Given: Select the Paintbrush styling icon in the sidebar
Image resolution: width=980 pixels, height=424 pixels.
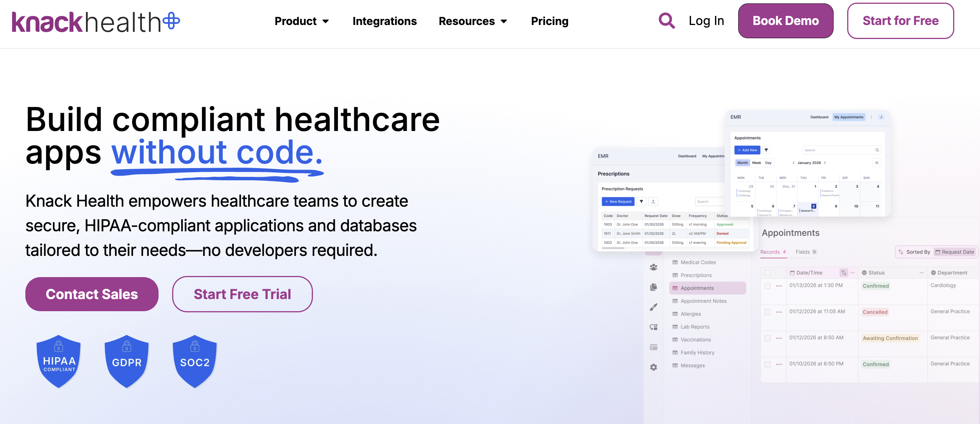Looking at the screenshot, I should (653, 306).
